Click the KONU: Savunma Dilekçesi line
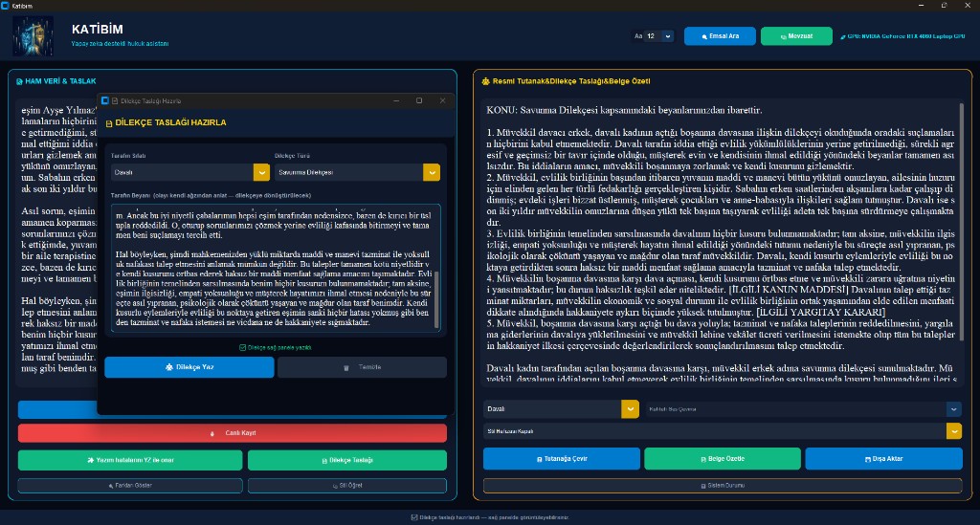The width and height of the screenshot is (980, 525). 624,111
